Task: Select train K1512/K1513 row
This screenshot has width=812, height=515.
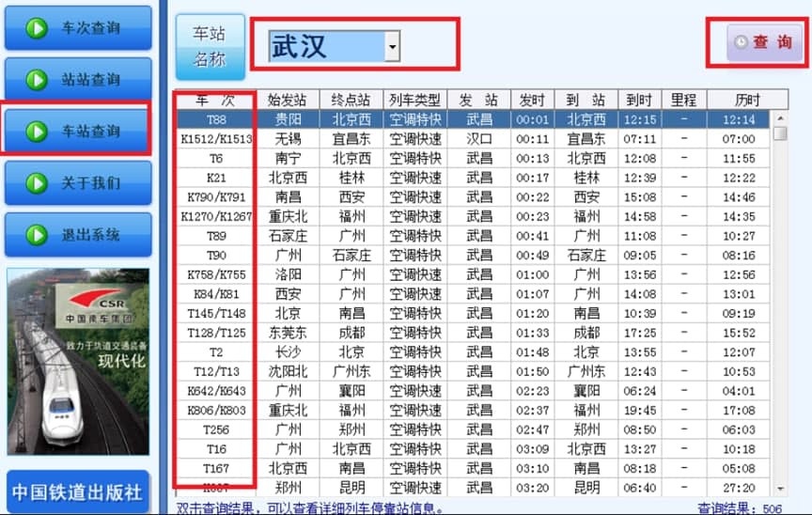Action: tap(473, 139)
